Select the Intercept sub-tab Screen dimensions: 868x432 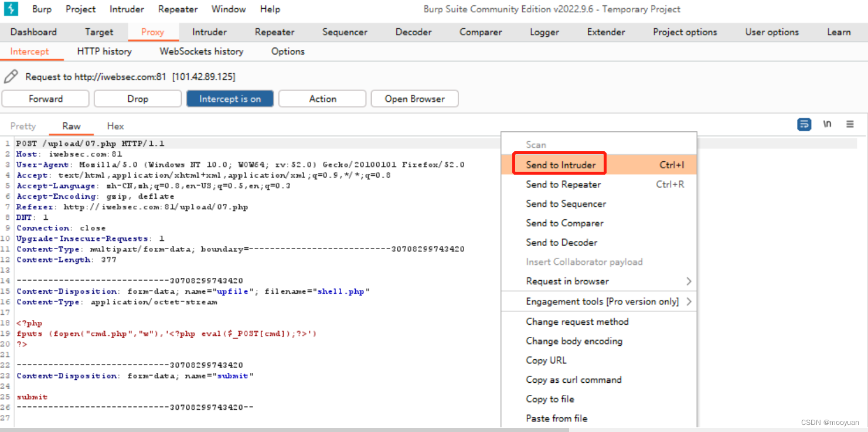30,52
